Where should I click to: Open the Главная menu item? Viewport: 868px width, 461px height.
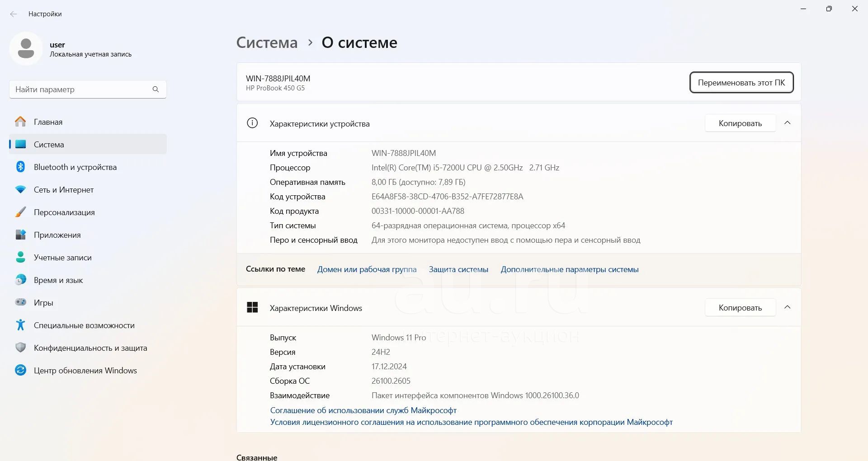pos(88,122)
